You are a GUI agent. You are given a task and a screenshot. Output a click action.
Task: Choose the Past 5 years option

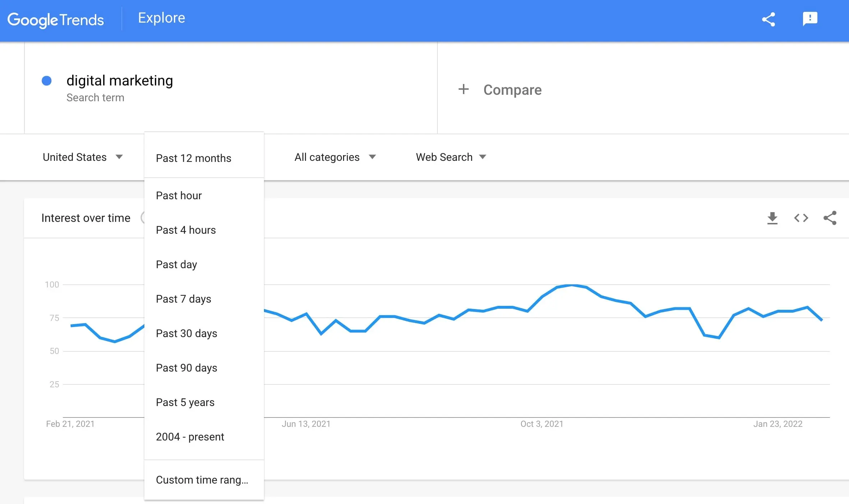[x=185, y=402]
